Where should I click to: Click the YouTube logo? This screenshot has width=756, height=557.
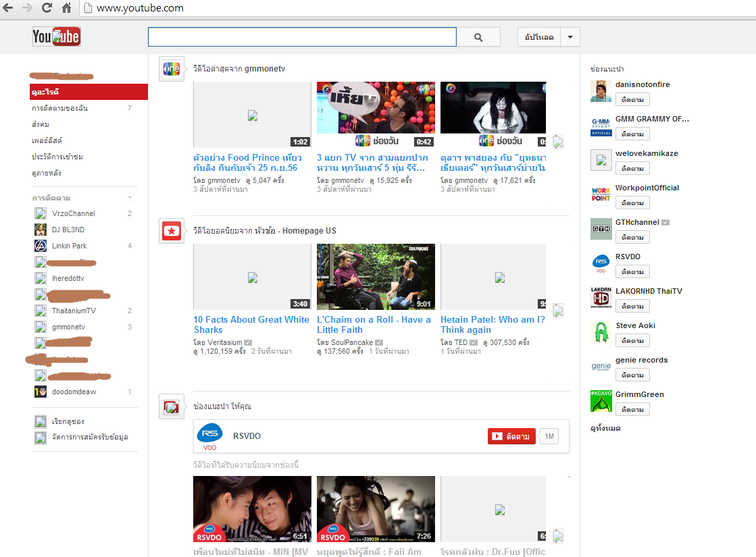(x=56, y=36)
